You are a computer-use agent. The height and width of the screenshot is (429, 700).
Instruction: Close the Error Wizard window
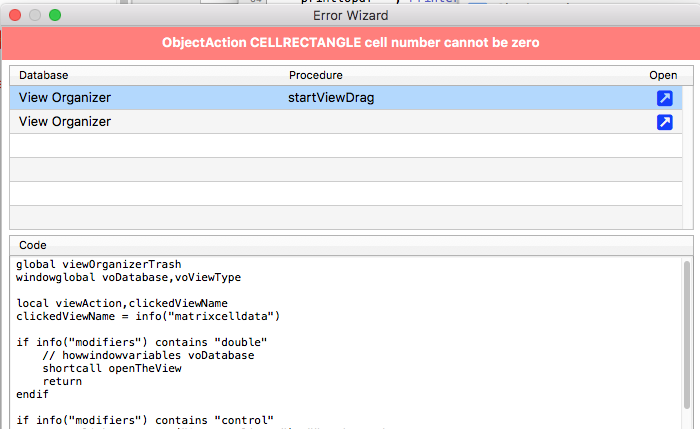[x=15, y=15]
